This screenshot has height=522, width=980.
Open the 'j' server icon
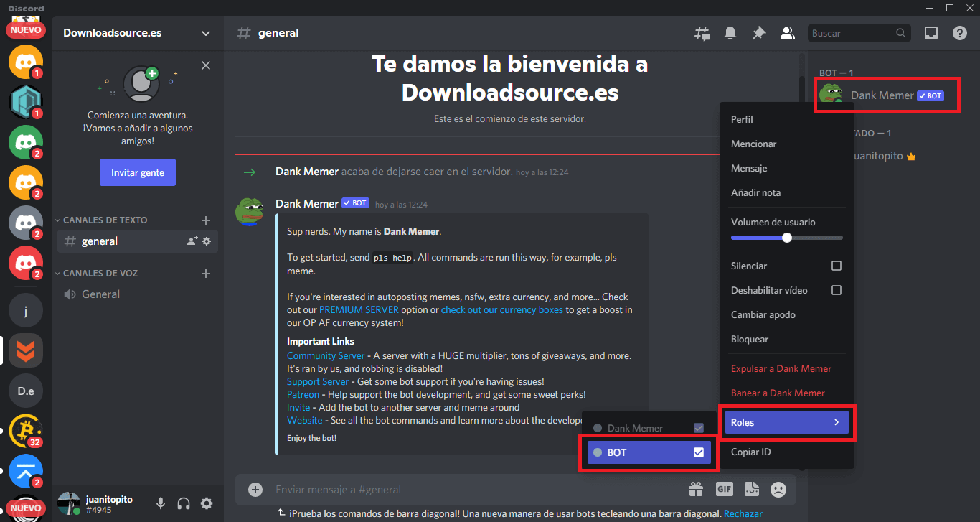(x=26, y=311)
